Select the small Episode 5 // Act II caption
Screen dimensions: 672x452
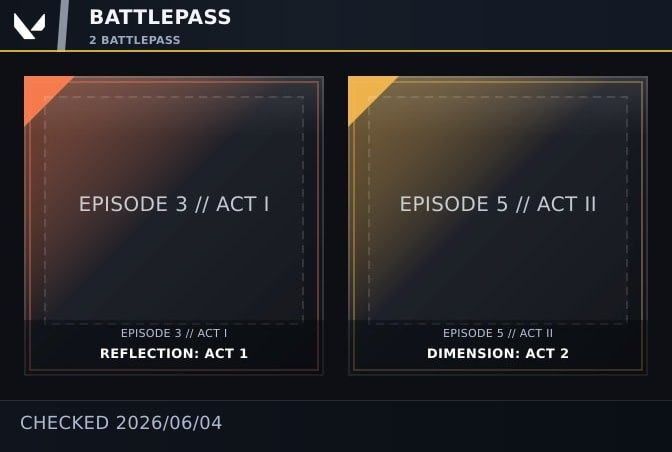[x=498, y=333]
